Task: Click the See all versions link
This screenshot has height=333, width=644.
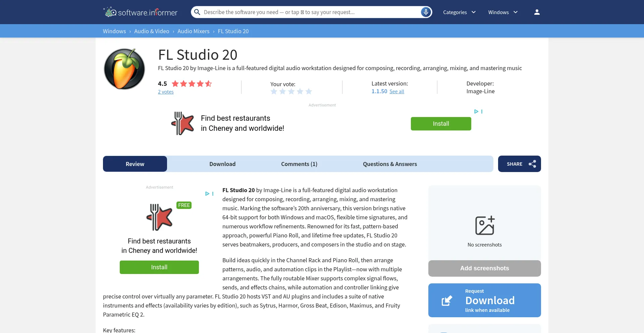Action: tap(397, 91)
